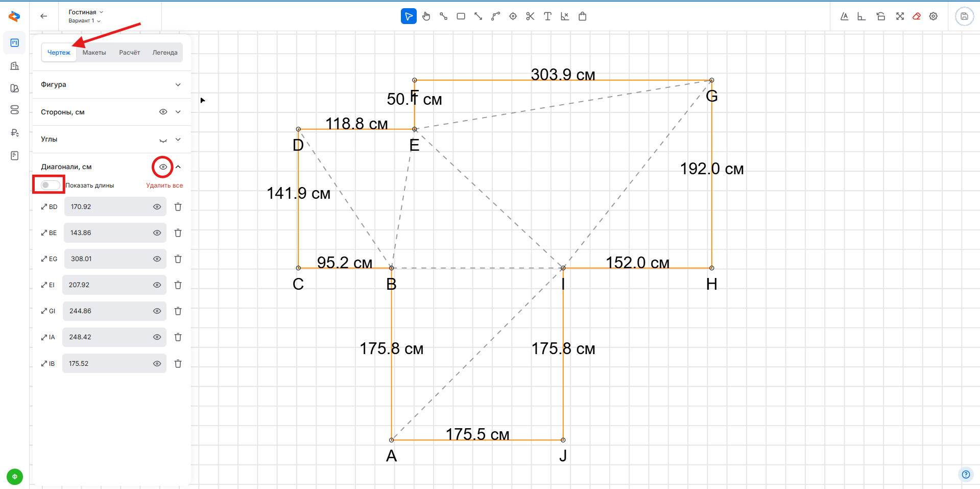Enable the "Показать длины" switch
This screenshot has width=980, height=489.
(x=50, y=185)
